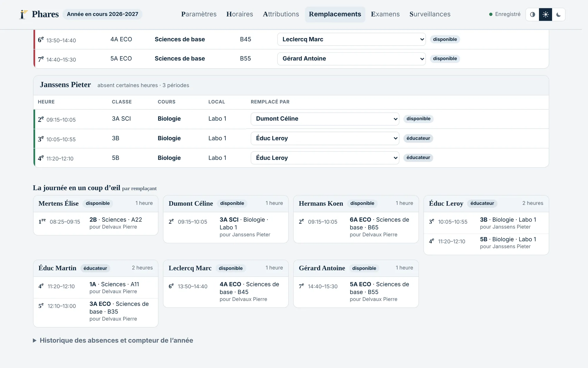Click the 14:40–15:30 time in table row

[61, 60]
